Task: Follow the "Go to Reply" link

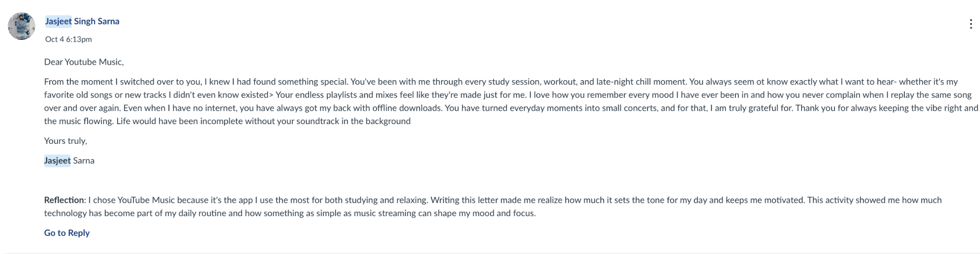Action: click(67, 233)
